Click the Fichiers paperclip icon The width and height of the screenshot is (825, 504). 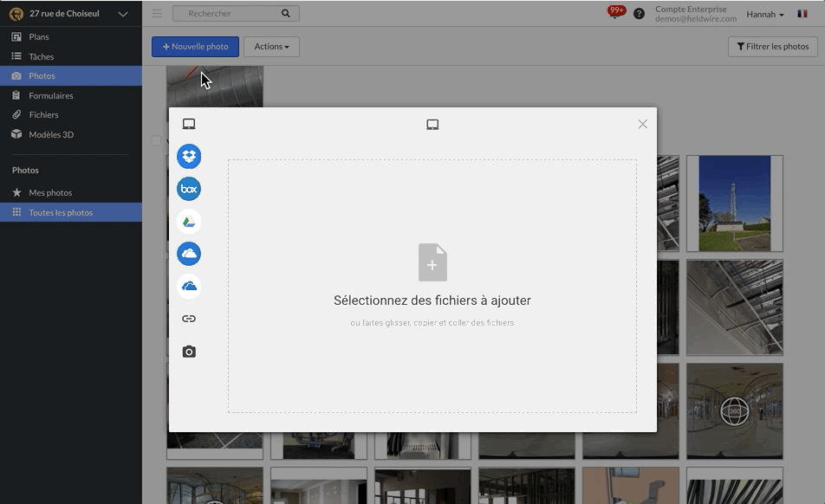16,114
